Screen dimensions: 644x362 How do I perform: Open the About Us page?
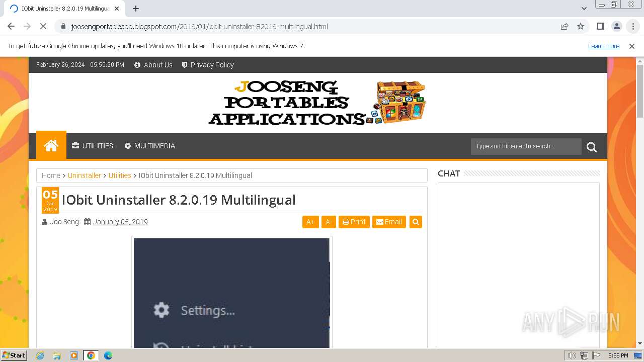tap(153, 65)
